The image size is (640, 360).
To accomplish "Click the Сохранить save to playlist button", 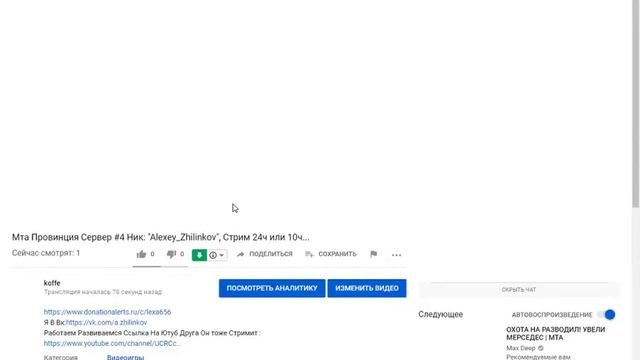I will 331,254.
